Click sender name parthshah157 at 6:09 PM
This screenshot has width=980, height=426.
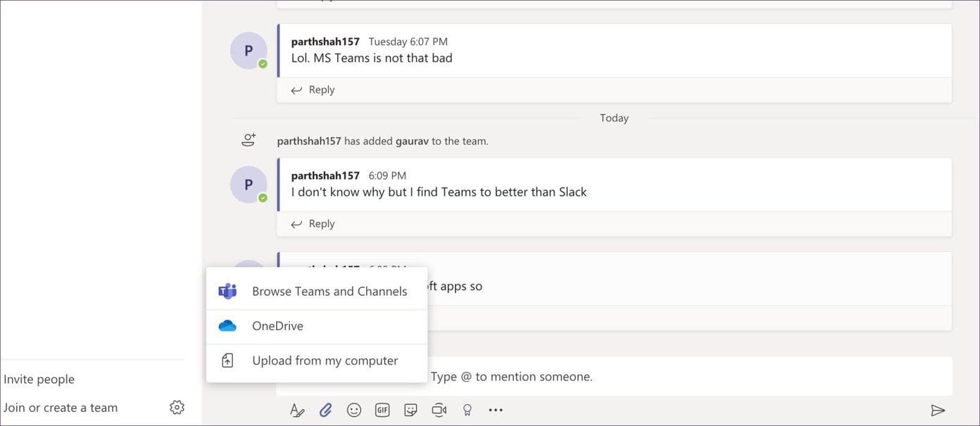click(325, 175)
